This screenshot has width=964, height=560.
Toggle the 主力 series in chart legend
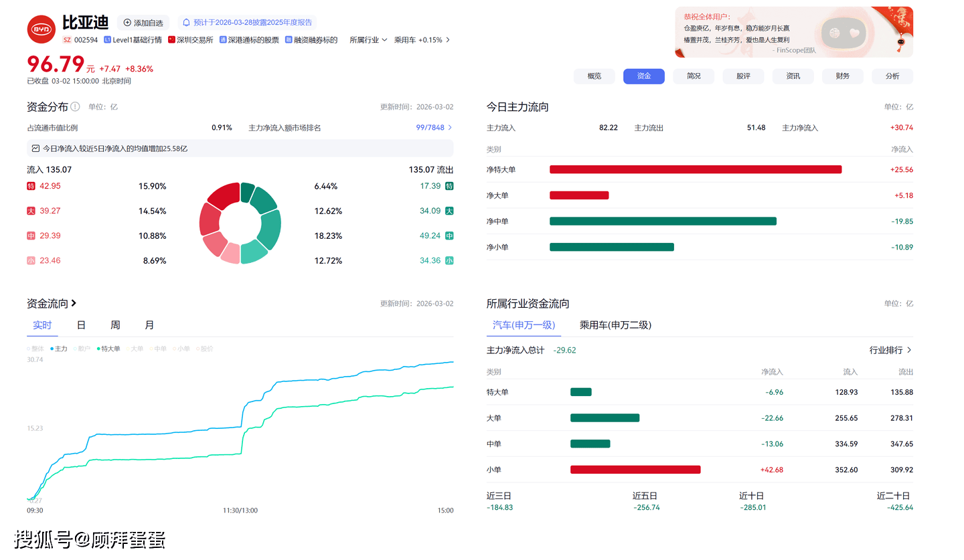(59, 349)
